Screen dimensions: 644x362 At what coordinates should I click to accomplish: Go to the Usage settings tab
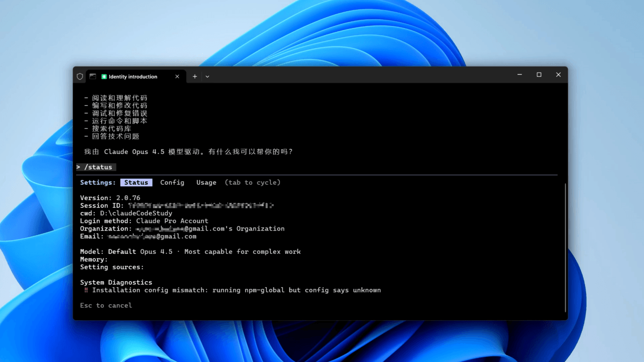(206, 182)
